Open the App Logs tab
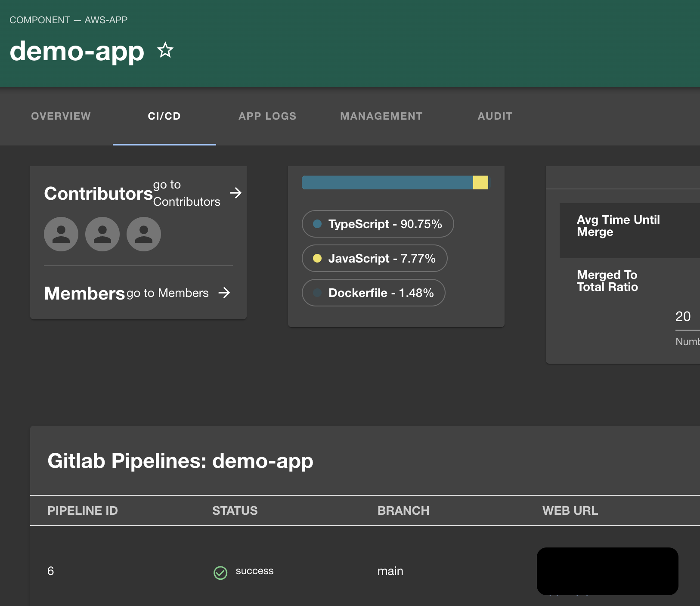The image size is (700, 606). coord(267,116)
